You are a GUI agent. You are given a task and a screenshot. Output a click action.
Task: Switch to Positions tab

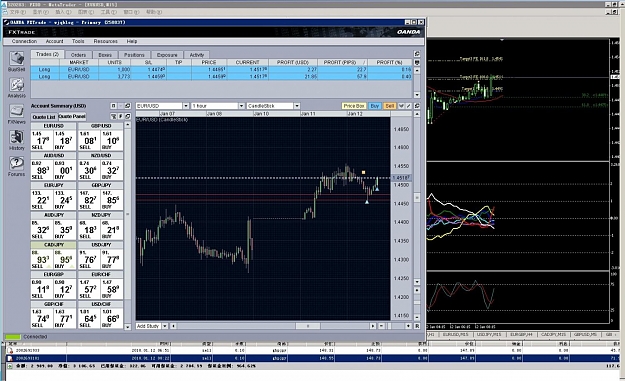[x=134, y=55]
